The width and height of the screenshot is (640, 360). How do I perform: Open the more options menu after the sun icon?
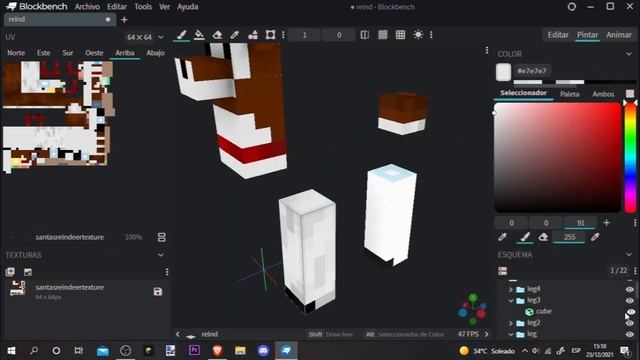click(431, 35)
